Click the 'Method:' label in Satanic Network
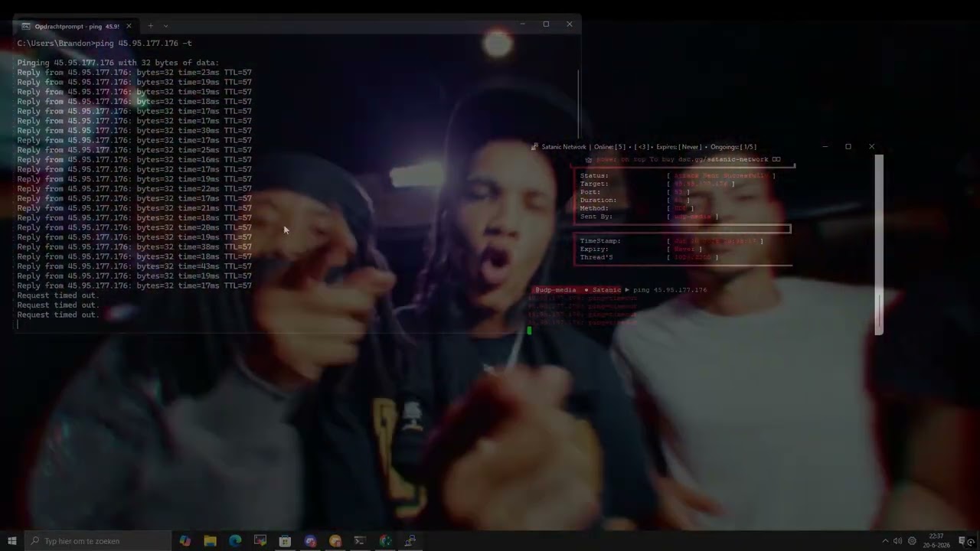This screenshot has width=980, height=551. (x=594, y=208)
